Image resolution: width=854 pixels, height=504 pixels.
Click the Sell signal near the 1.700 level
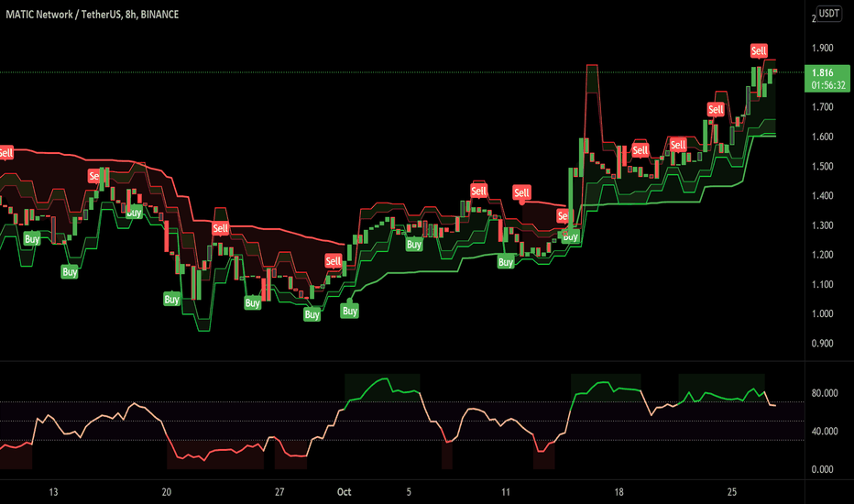point(716,110)
